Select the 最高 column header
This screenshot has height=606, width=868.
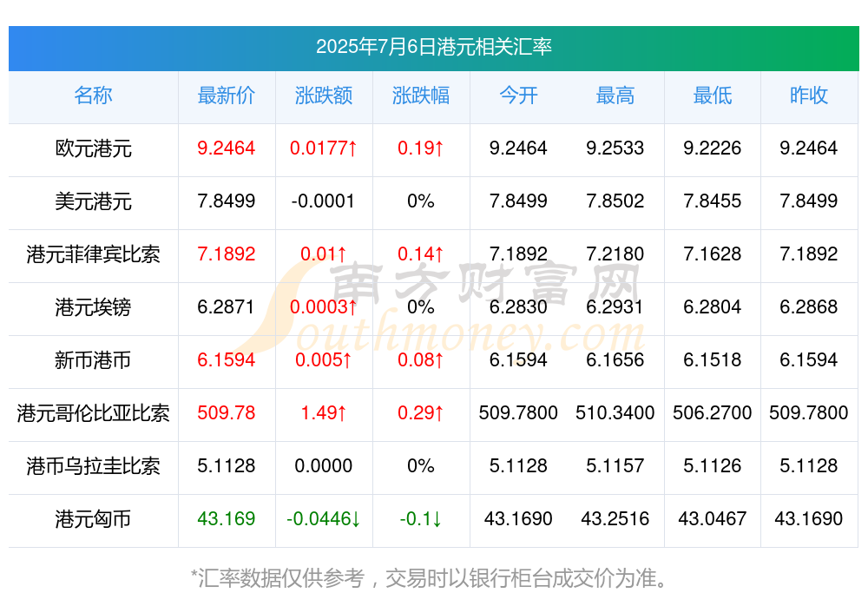click(x=615, y=96)
